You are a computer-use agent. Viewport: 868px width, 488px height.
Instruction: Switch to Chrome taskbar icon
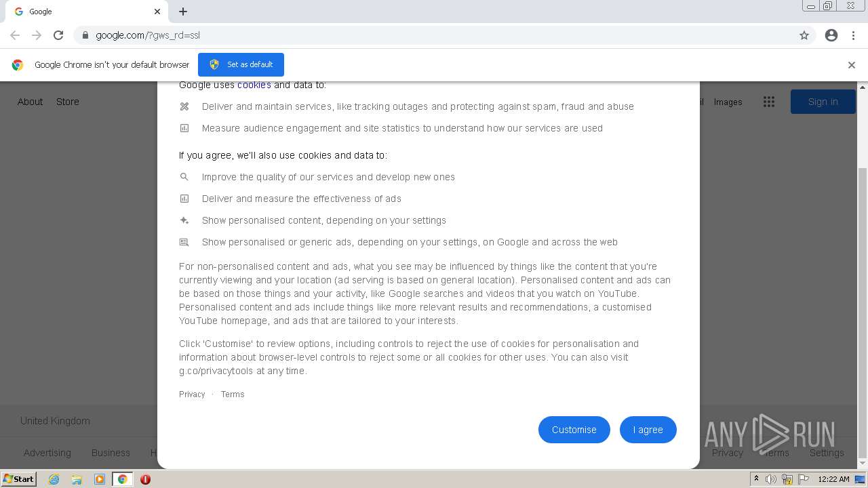coord(123,479)
